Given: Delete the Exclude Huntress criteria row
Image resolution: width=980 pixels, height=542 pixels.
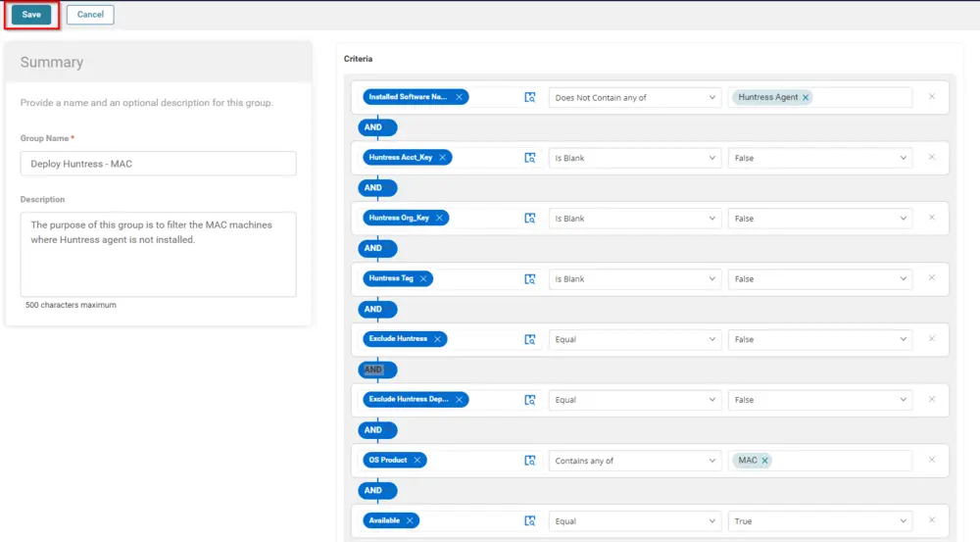Looking at the screenshot, I should pos(931,339).
